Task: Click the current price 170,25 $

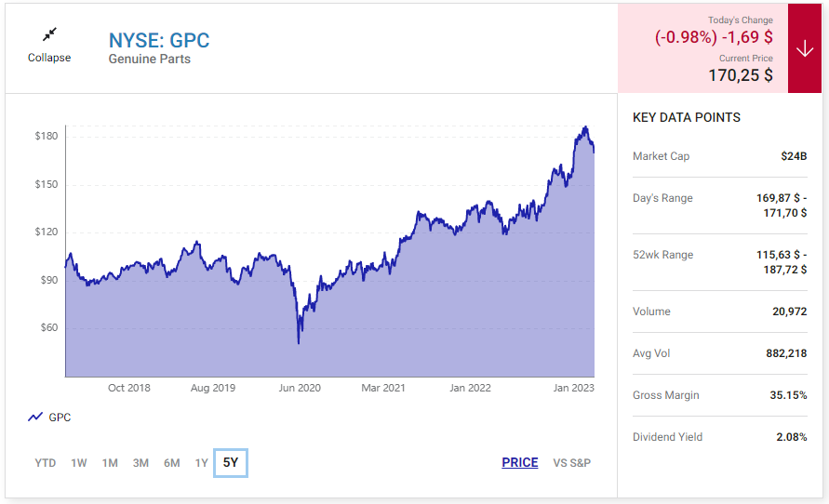Action: coord(741,75)
